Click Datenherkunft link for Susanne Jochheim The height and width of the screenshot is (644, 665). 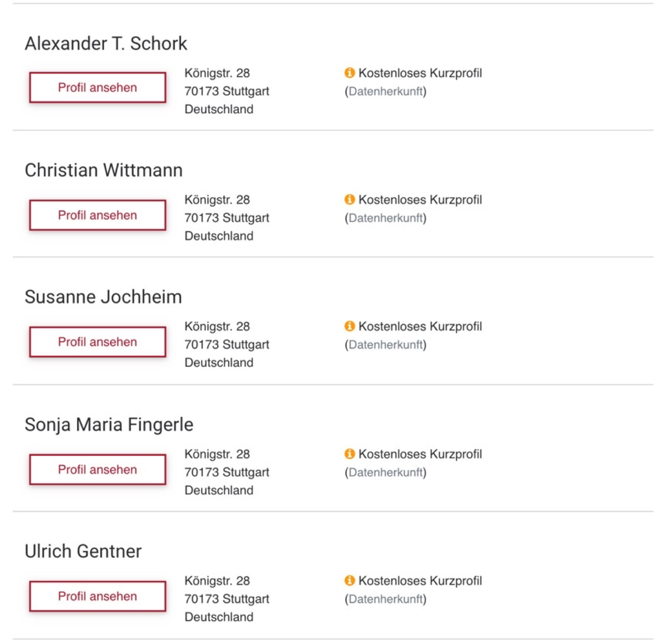point(385,345)
